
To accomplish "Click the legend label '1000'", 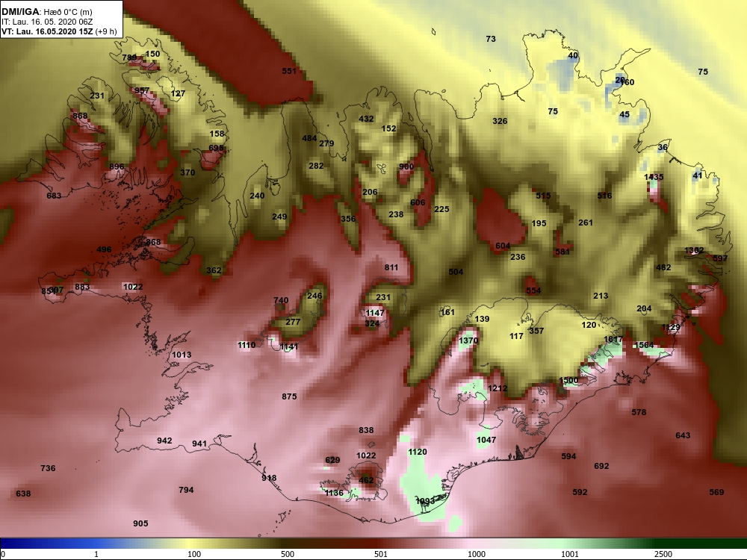I will click(477, 554).
